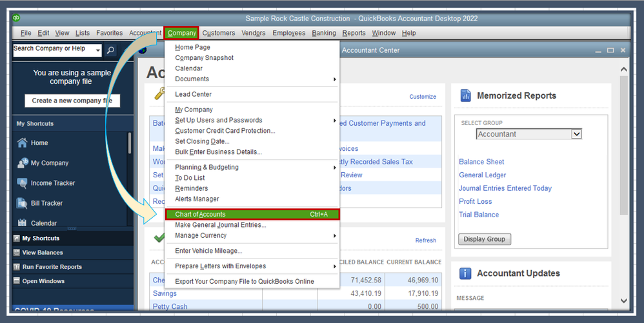The image size is (644, 323).
Task: Choose Customer Credit Card Protection item
Action: (225, 130)
